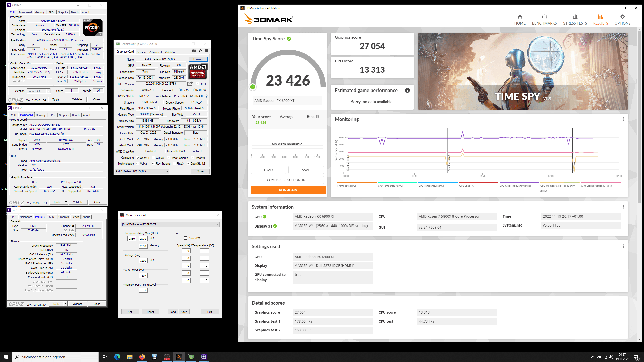Click Reset button in MoreClockTool

pos(150,312)
